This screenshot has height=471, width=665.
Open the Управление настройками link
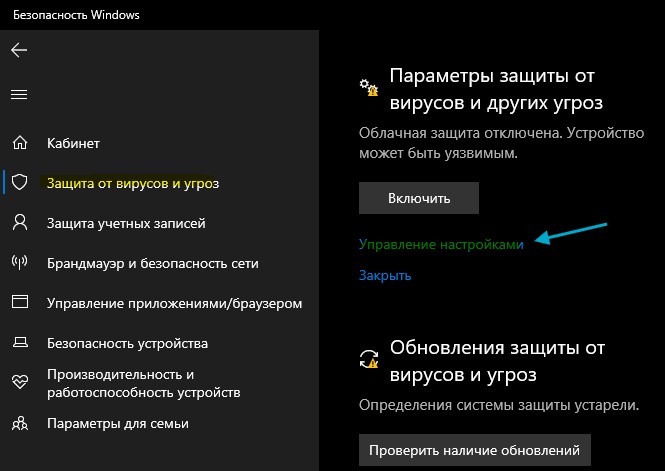441,245
